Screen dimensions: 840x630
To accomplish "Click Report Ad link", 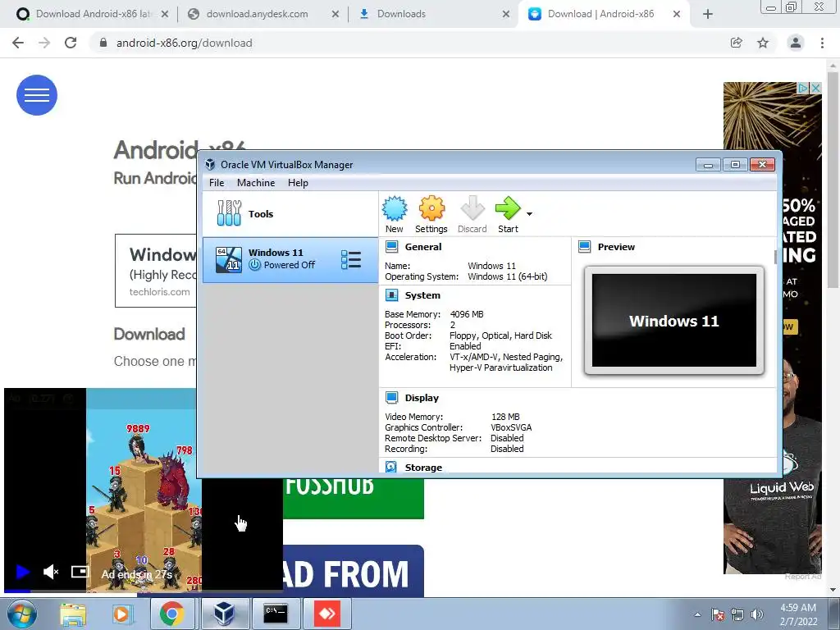I will 802,577.
